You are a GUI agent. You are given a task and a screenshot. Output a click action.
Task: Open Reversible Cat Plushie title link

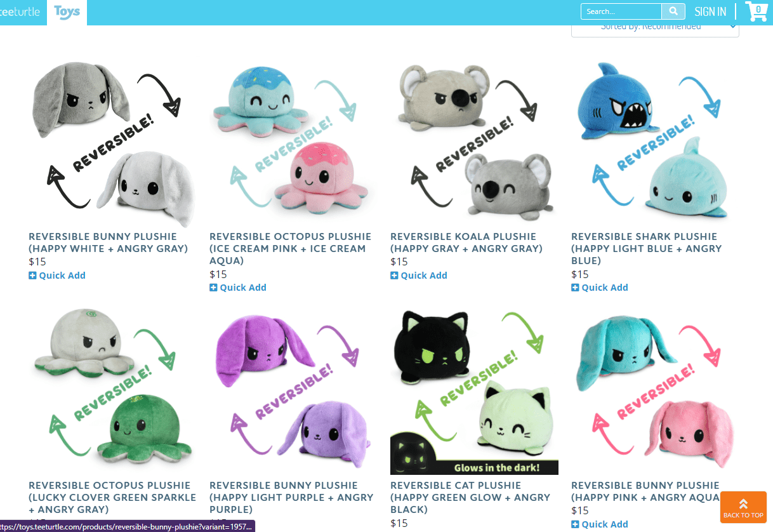(470, 497)
